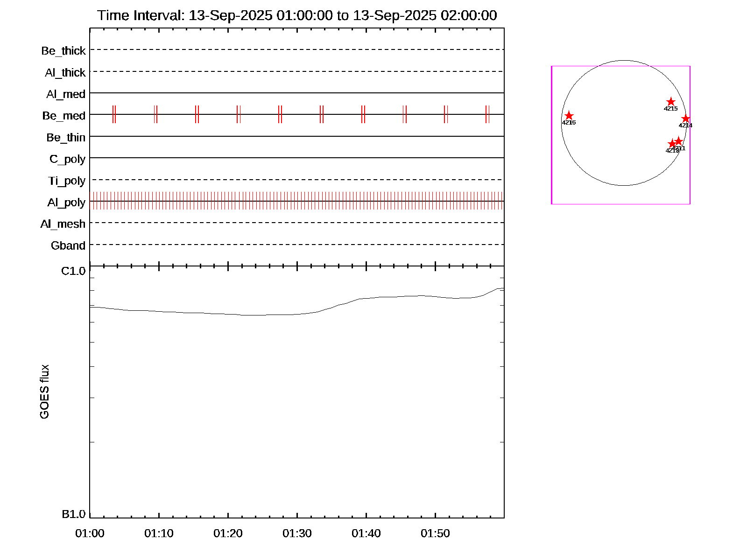Click the last Be_med exposure marker pair
Viewport: 747px width, 560px height.
(x=487, y=114)
